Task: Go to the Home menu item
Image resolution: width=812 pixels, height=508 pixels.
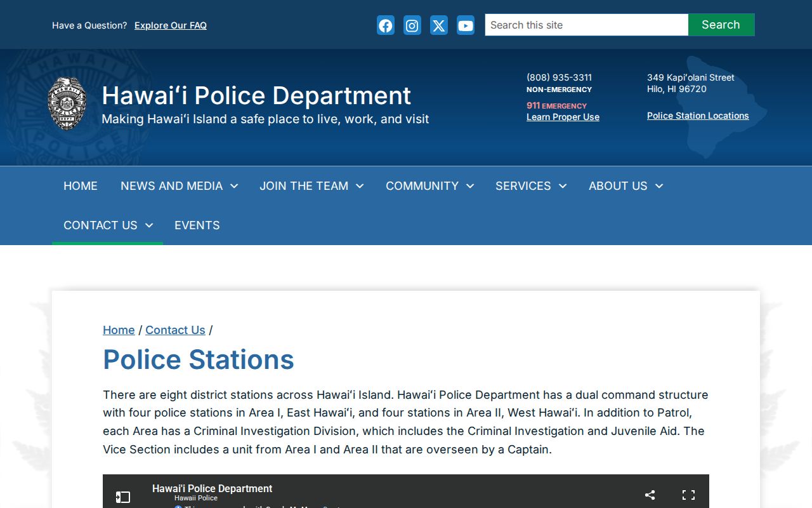Action: coord(81,186)
